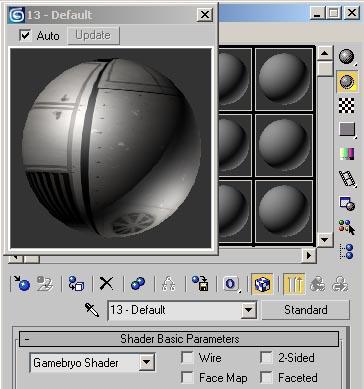
Task: Click the Update button
Action: (93, 35)
